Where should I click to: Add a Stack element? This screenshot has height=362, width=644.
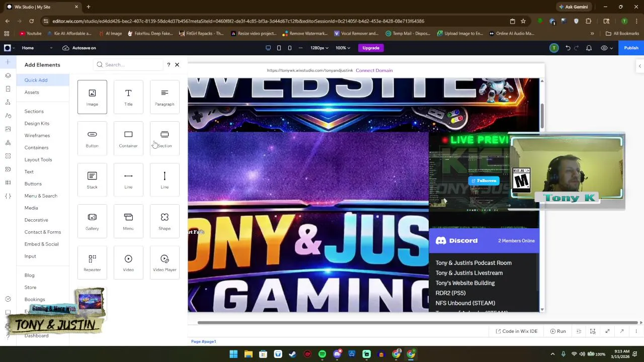[92, 179]
